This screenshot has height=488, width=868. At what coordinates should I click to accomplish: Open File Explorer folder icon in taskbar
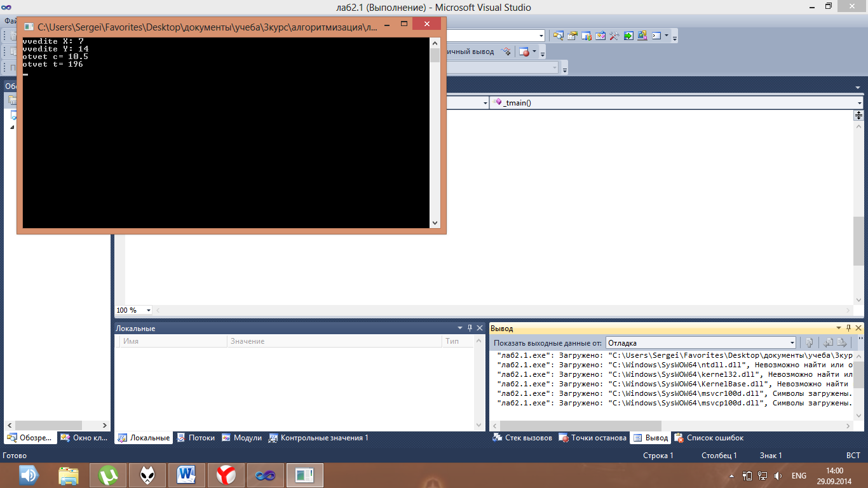coord(69,475)
